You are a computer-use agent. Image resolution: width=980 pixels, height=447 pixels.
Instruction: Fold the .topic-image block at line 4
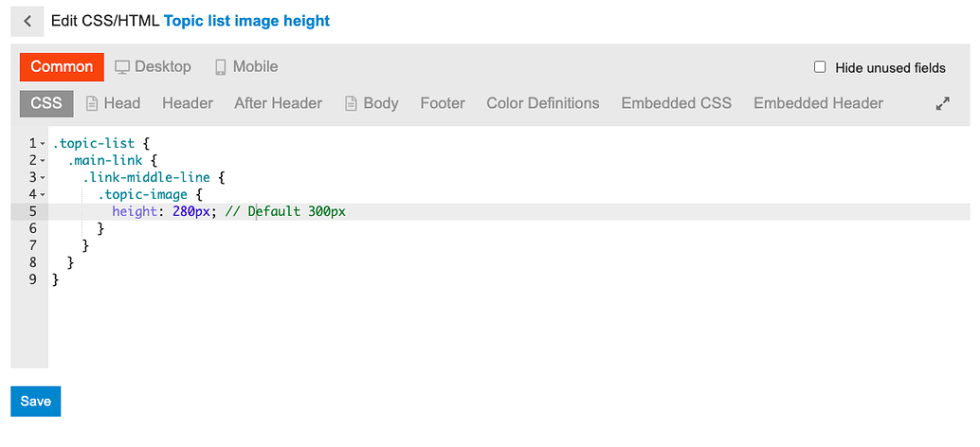tap(44, 195)
